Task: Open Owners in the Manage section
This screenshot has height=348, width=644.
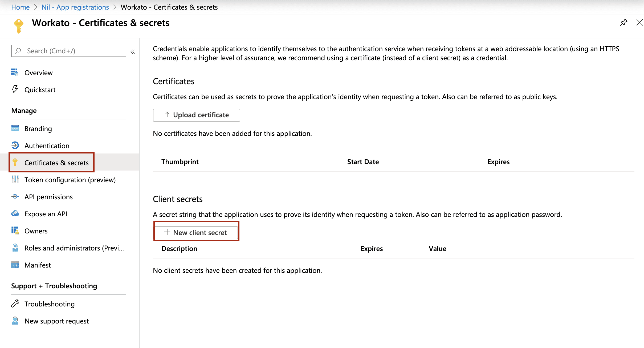Action: pyautogui.click(x=36, y=231)
